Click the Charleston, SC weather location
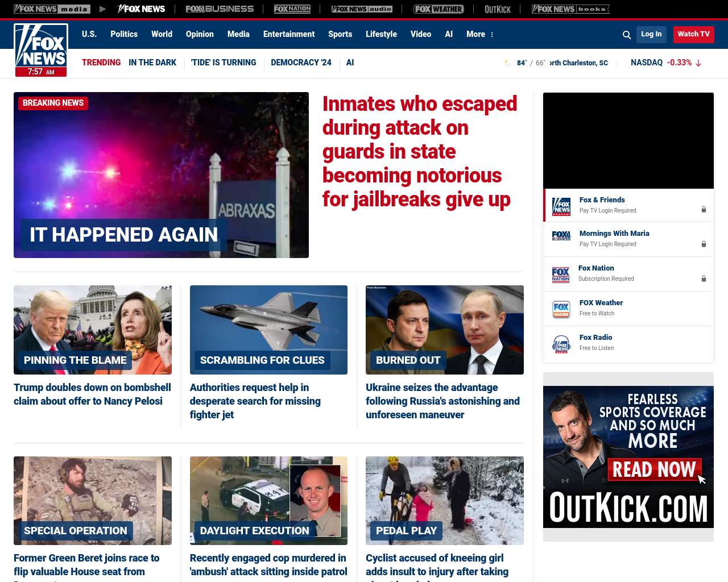 coord(578,63)
